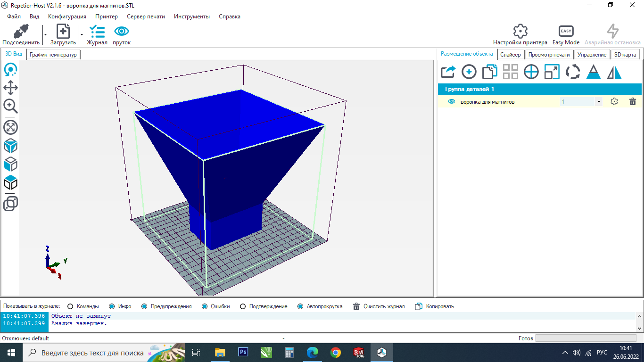Open object settings gear for воронка для магнитов
This screenshot has width=644, height=362.
tap(614, 101)
